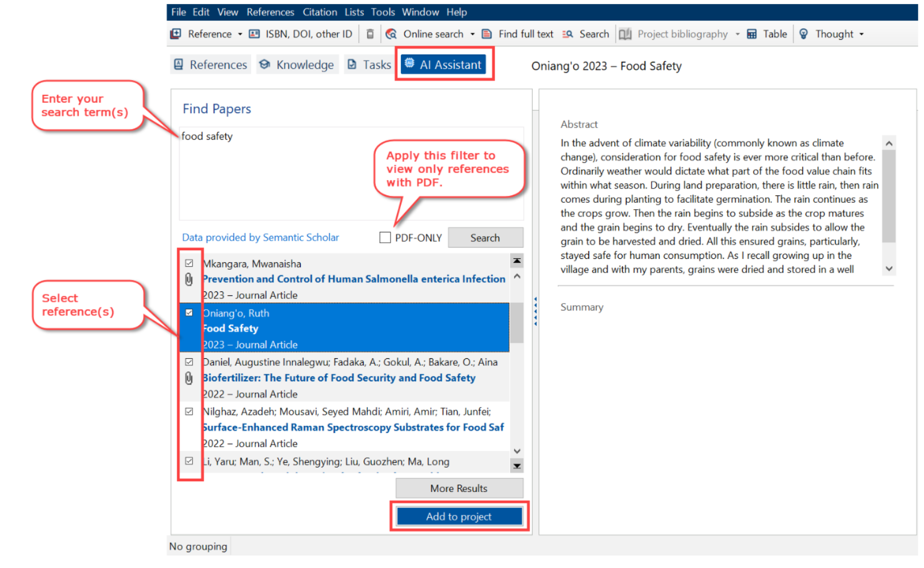
Task: Open Surface-Enhanced Raman Spectroscopy Substrates title
Action: click(353, 427)
